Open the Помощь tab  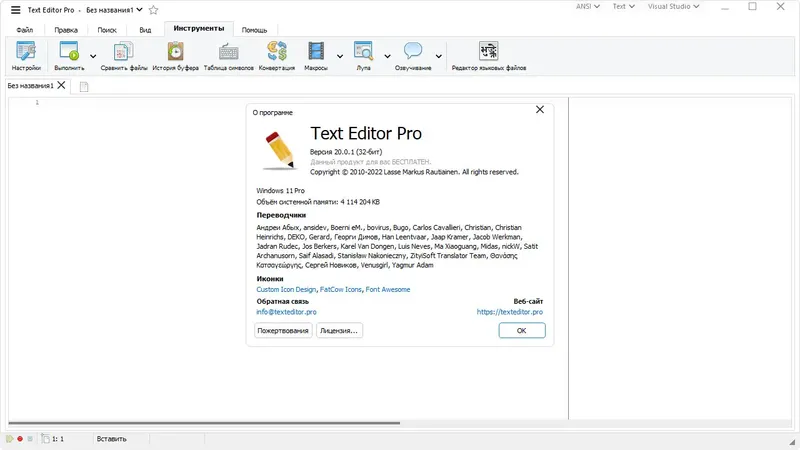[254, 30]
